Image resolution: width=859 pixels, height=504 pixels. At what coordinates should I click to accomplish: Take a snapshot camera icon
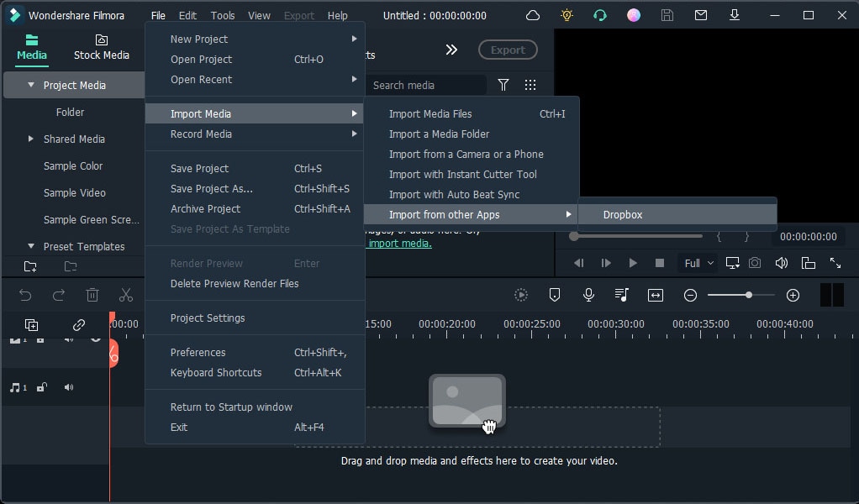coord(755,263)
